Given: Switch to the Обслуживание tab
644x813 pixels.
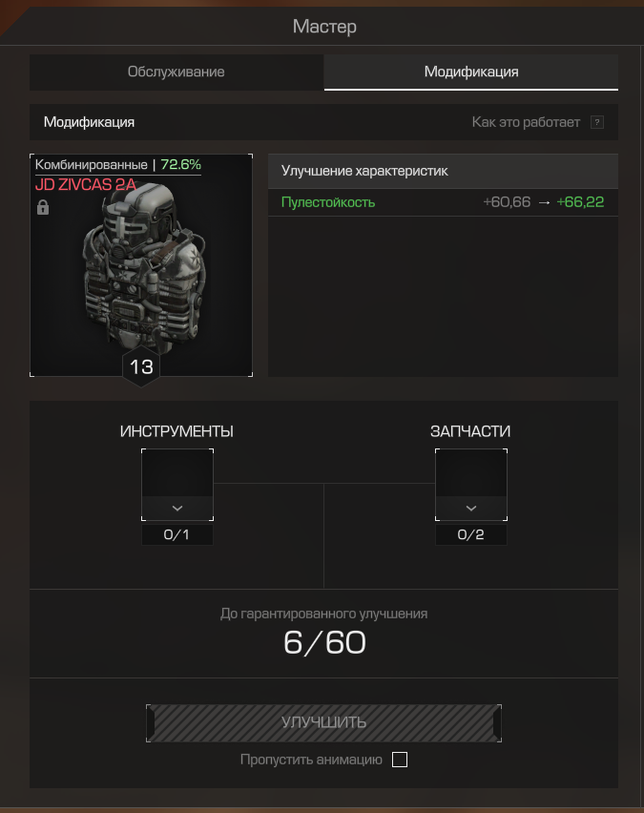Looking at the screenshot, I should (177, 73).
